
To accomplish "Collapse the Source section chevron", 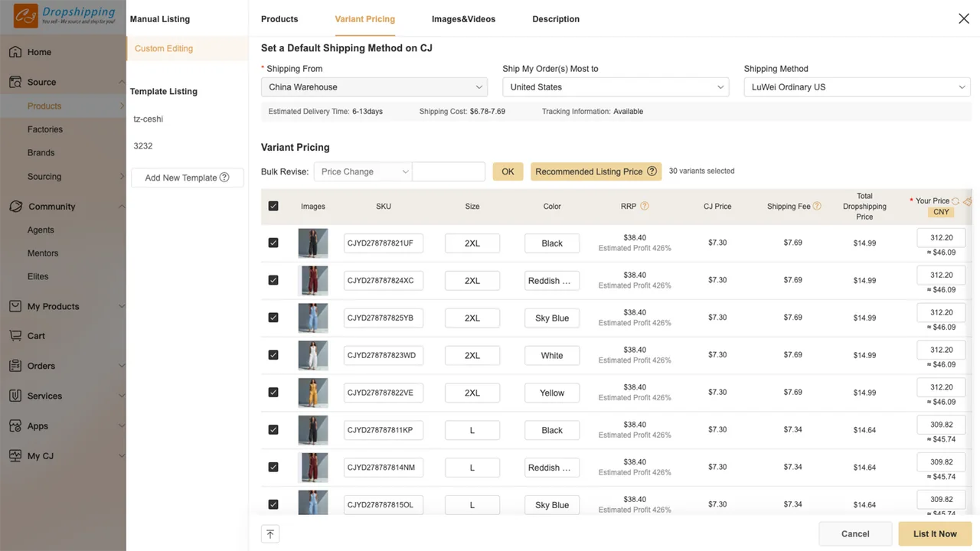I will (122, 82).
